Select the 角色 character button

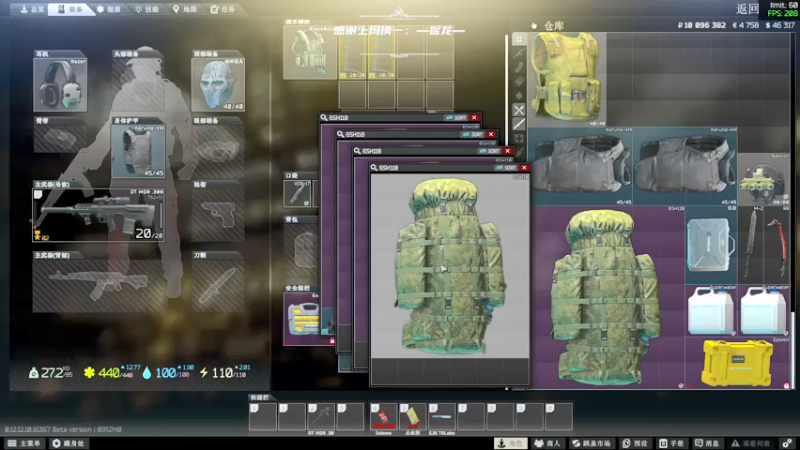(511, 443)
